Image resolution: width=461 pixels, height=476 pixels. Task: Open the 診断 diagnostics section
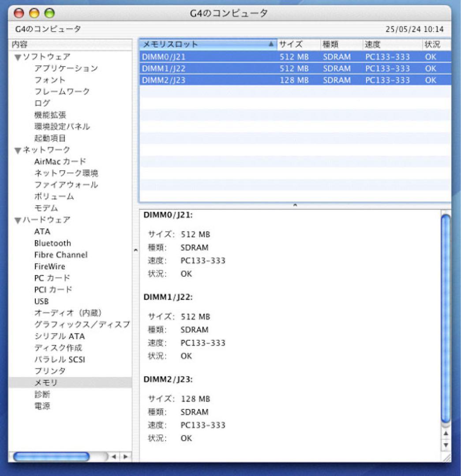[x=42, y=394]
